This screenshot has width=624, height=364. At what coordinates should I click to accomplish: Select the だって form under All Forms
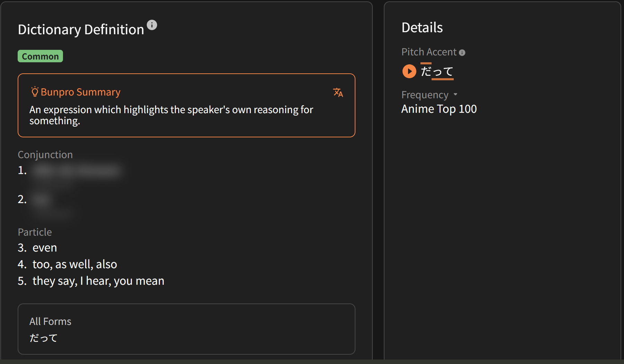coord(44,338)
